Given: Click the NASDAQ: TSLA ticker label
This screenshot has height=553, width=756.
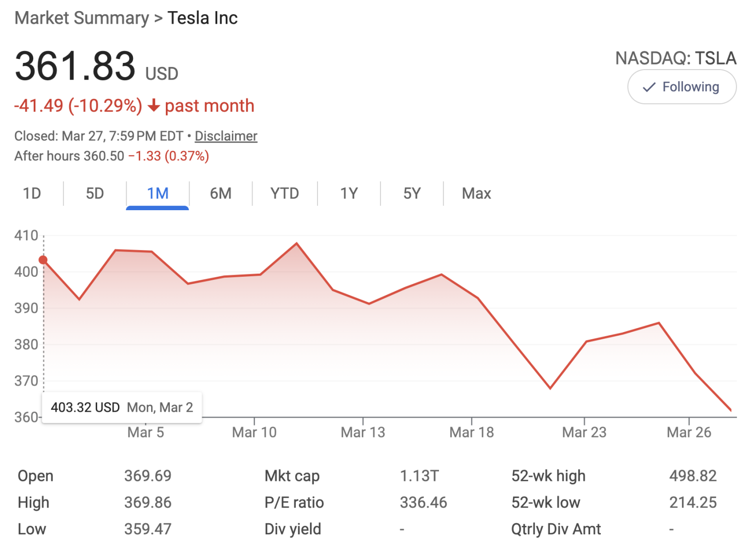Looking at the screenshot, I should (676, 58).
